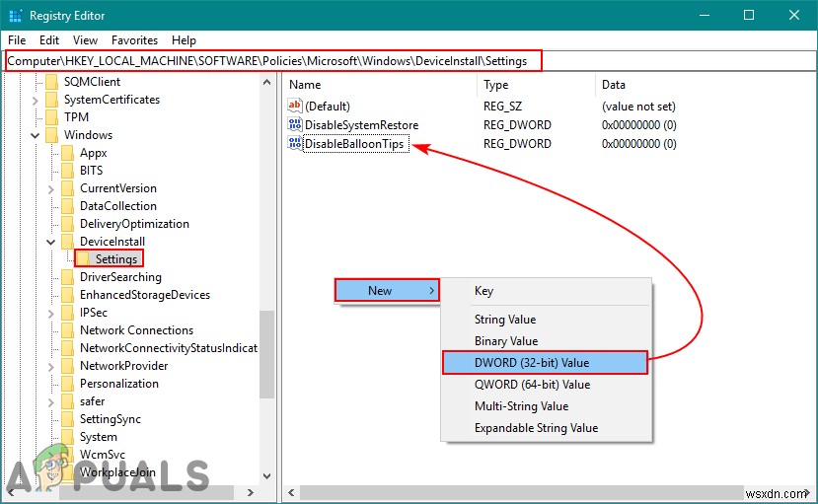Click values pane scroll left arrow
Screen dimensions: 818x504
(x=291, y=492)
